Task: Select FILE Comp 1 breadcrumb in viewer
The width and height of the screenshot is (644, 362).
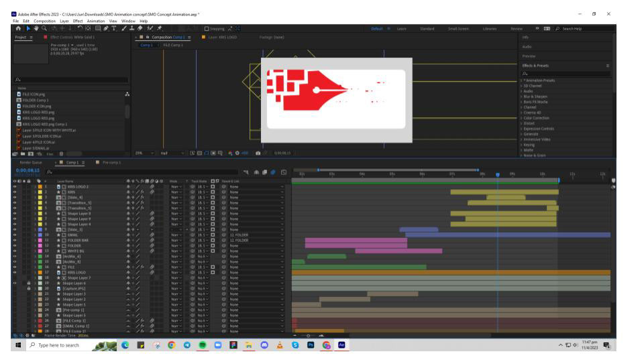Action: [x=173, y=45]
